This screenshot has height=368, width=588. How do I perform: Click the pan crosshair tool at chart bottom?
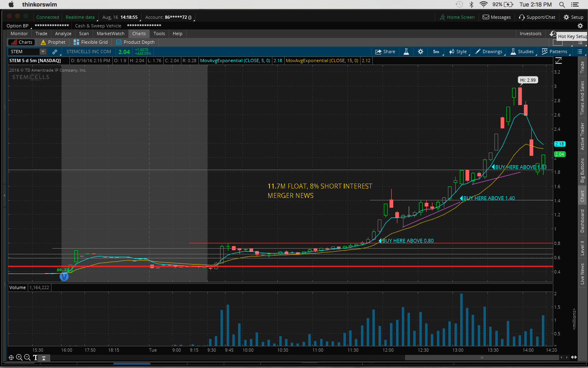click(11, 357)
